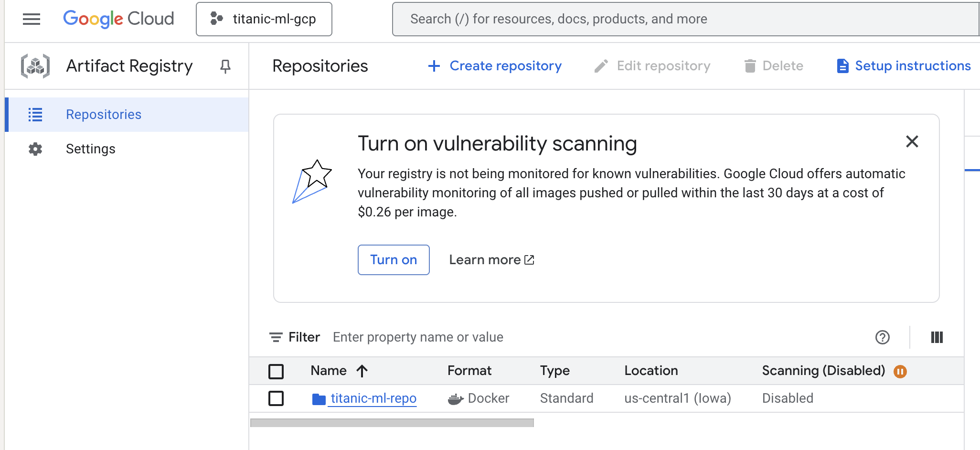Select Repositories in the sidebar
Viewport: 980px width, 450px height.
103,114
